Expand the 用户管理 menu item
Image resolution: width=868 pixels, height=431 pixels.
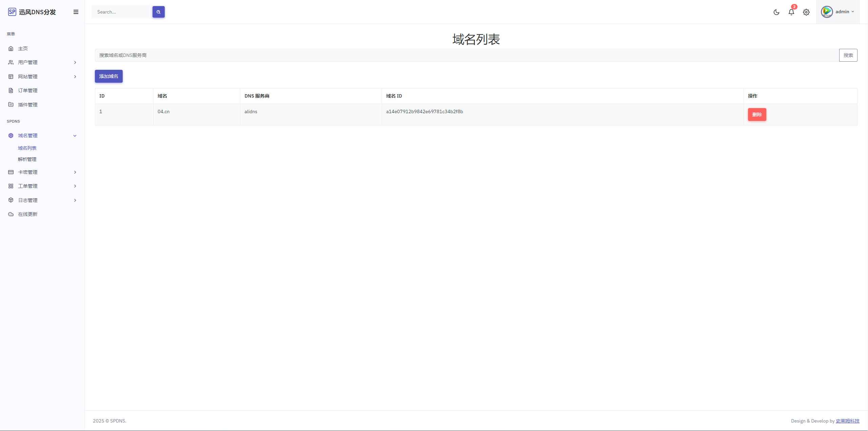pos(41,63)
